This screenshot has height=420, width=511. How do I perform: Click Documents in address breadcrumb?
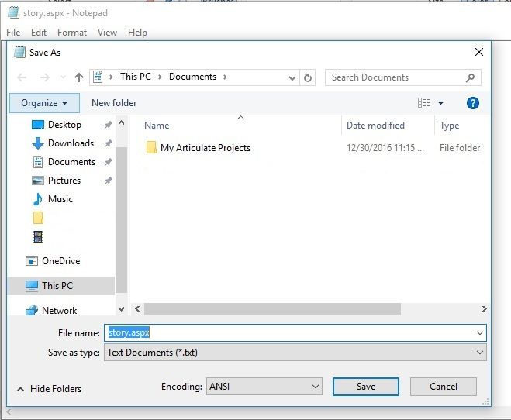coord(192,77)
